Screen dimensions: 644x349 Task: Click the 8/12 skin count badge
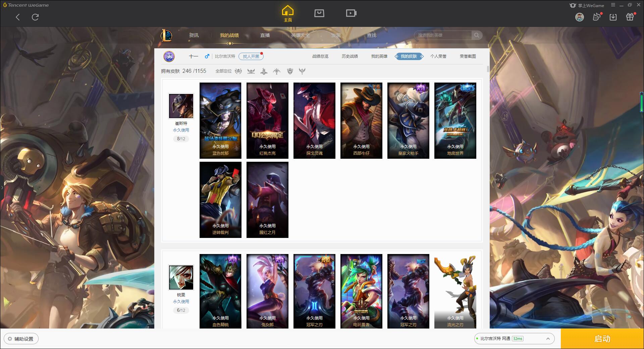[181, 139]
